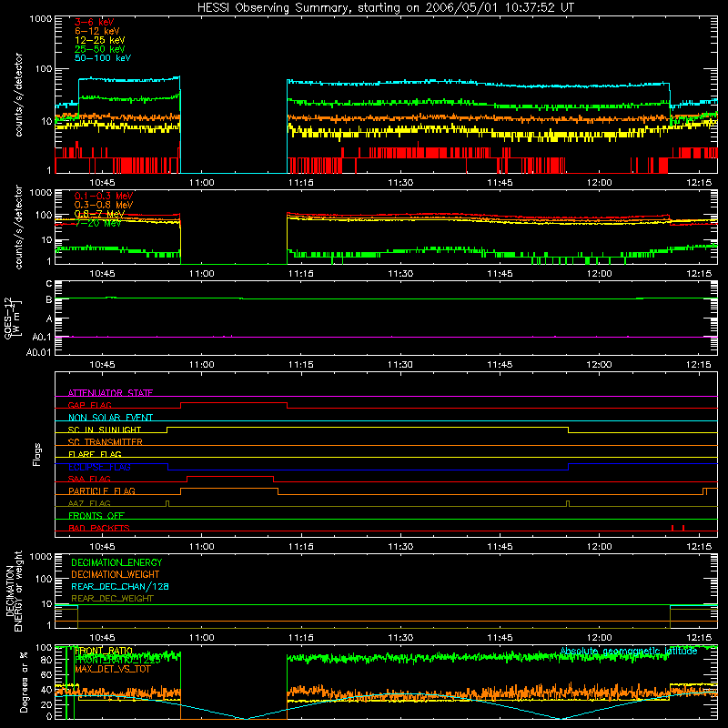Click the red 0.1-0.3 MeV legend label
The height and width of the screenshot is (728, 728).
tap(104, 196)
